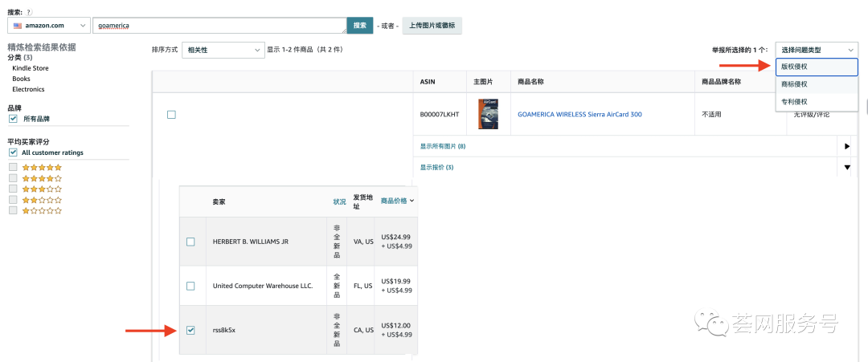Check the four-star rating filter
868x362 pixels.
(14, 178)
